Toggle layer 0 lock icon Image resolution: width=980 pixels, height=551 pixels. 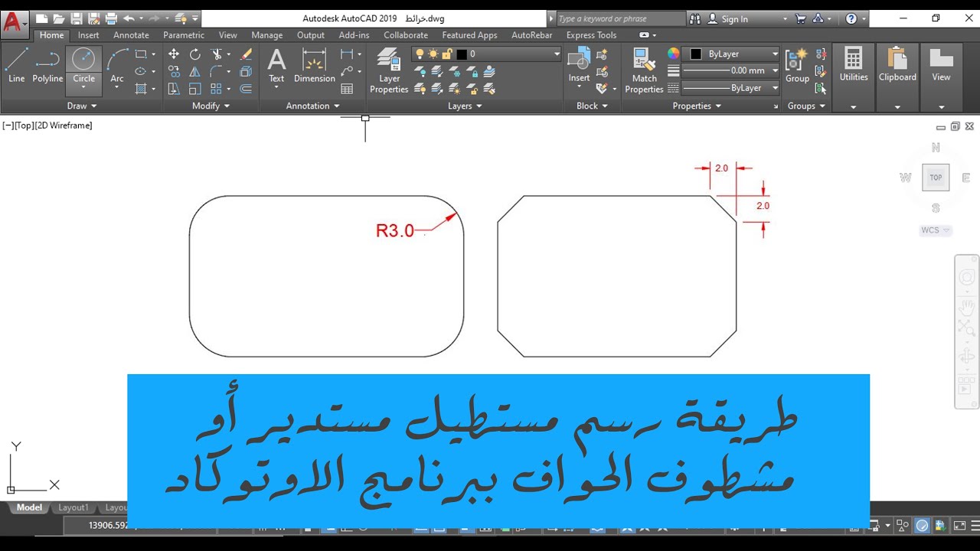pos(446,54)
